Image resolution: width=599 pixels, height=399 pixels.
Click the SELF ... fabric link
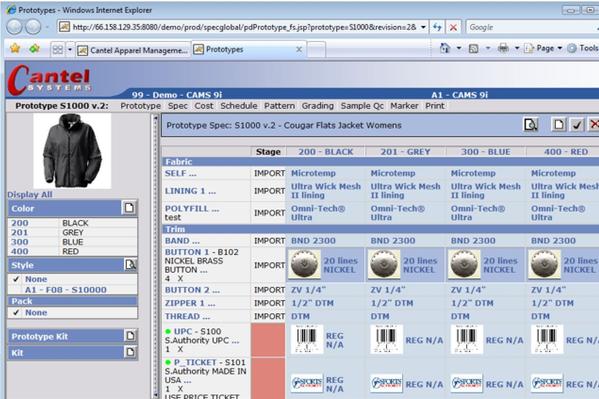(x=180, y=173)
